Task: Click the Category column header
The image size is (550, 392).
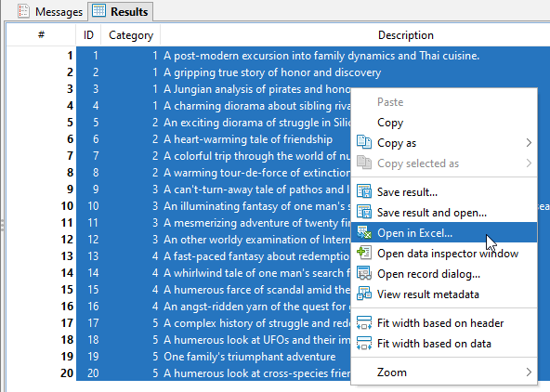Action: click(x=131, y=35)
